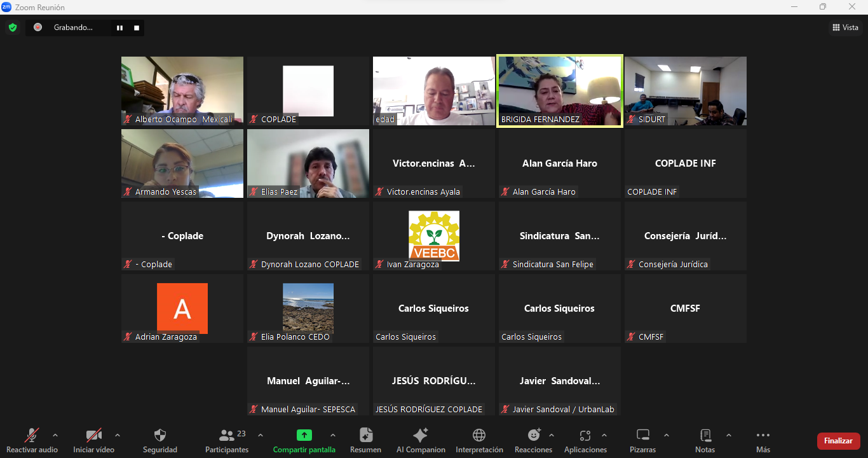Click the red recording indicator dot
This screenshot has width=868, height=458.
click(x=38, y=27)
